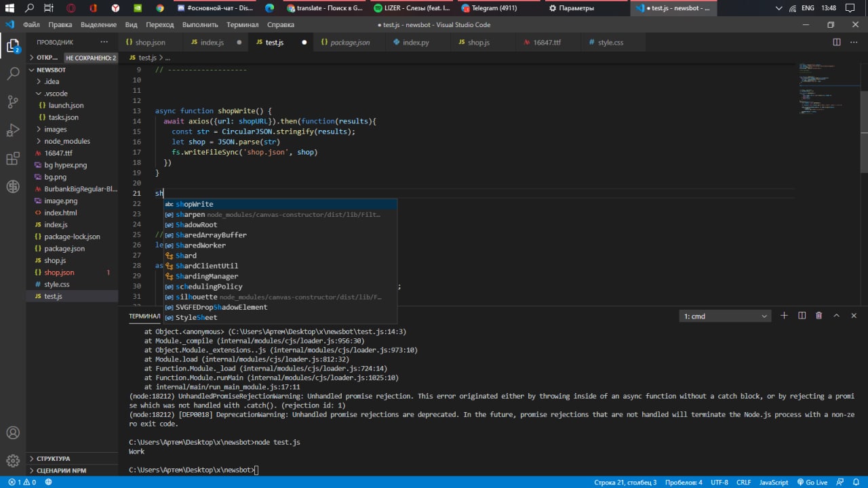Viewport: 868px width, 488px height.
Task: Expand the .idea folder
Action: click(x=73, y=81)
